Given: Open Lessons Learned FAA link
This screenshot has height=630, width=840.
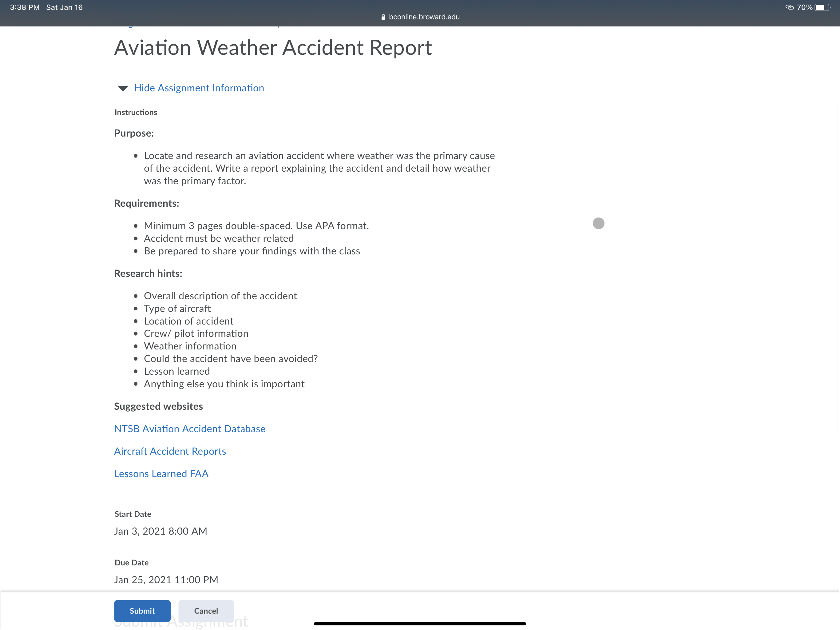Looking at the screenshot, I should click(161, 473).
